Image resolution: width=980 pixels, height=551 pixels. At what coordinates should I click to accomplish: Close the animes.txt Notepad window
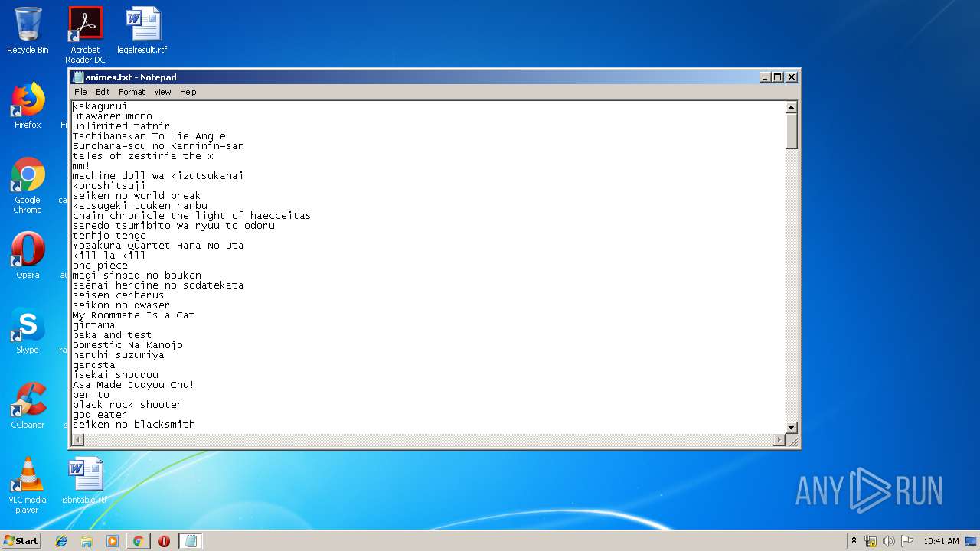pos(792,77)
